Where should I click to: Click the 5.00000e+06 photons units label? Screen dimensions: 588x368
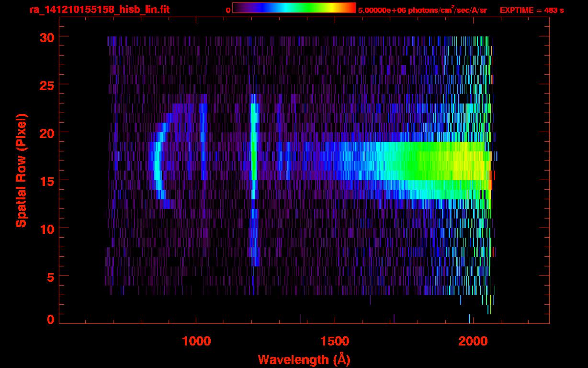click(x=422, y=10)
